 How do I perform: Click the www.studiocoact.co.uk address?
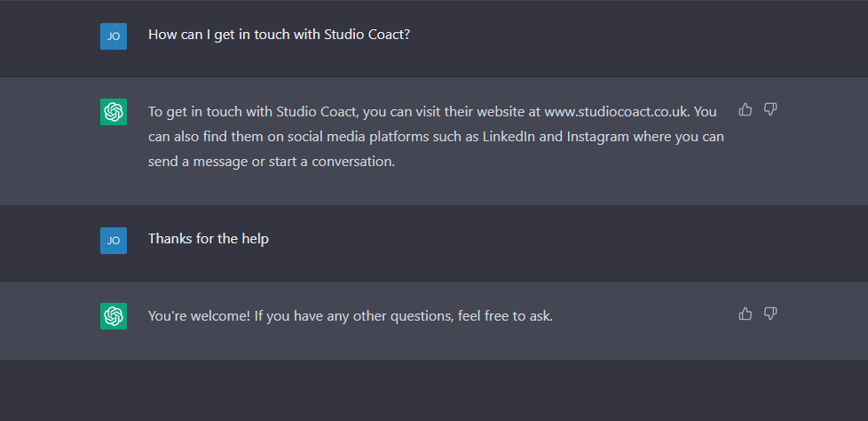(x=617, y=112)
